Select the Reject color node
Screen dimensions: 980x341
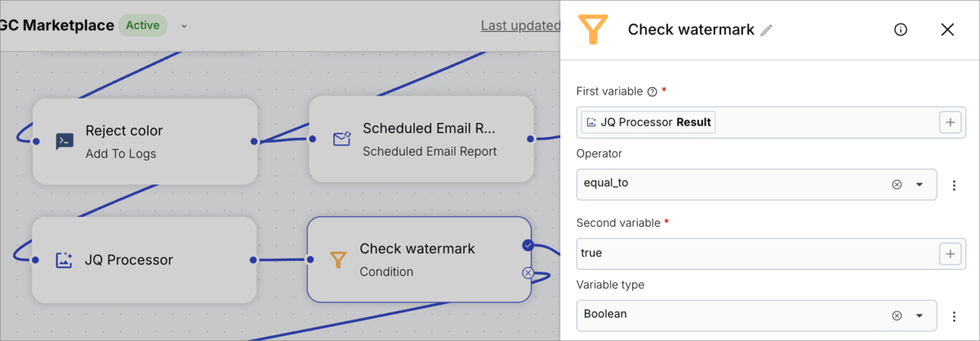coord(145,141)
